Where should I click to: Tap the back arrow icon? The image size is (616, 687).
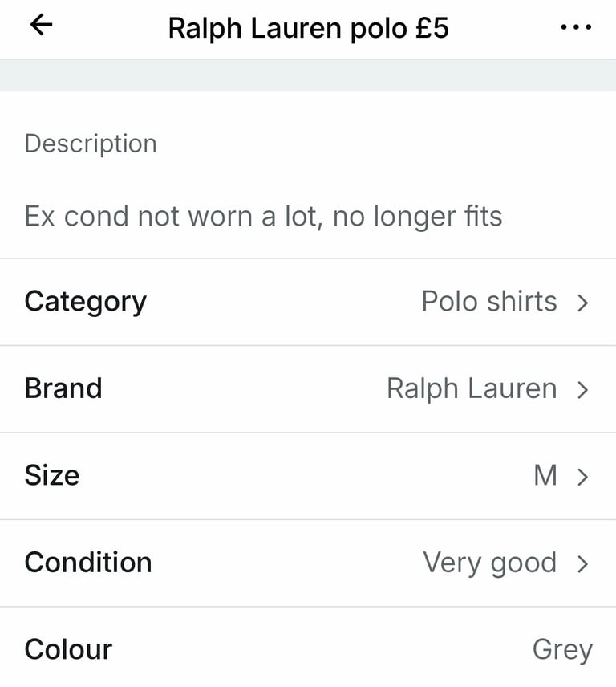click(40, 26)
